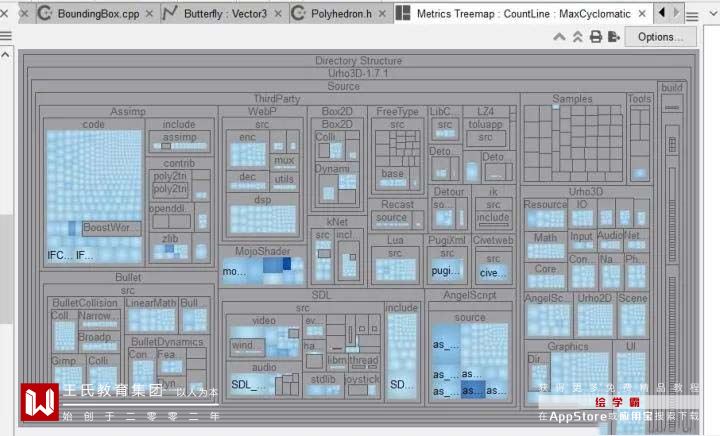Screen dimensions: 720x436
Task: Click the single up-arrow icon
Action: pyautogui.click(x=559, y=37)
